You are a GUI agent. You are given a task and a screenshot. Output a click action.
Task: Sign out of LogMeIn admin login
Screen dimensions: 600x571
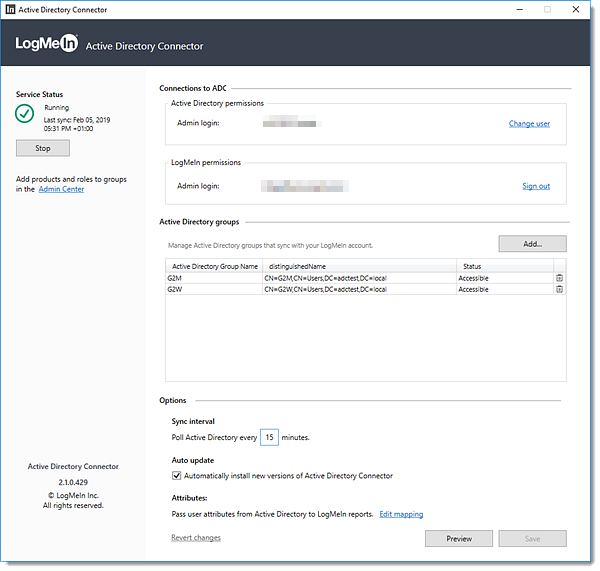536,186
